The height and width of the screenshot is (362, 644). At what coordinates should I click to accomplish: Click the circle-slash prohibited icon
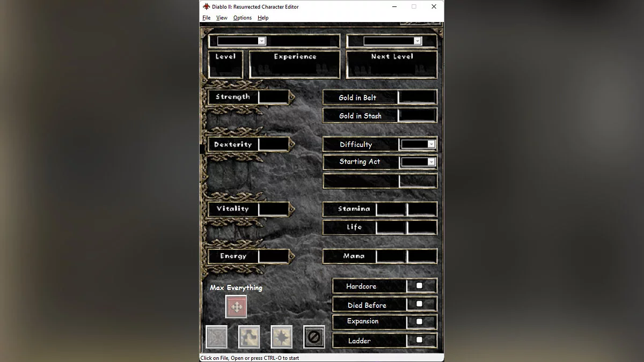pos(314,337)
